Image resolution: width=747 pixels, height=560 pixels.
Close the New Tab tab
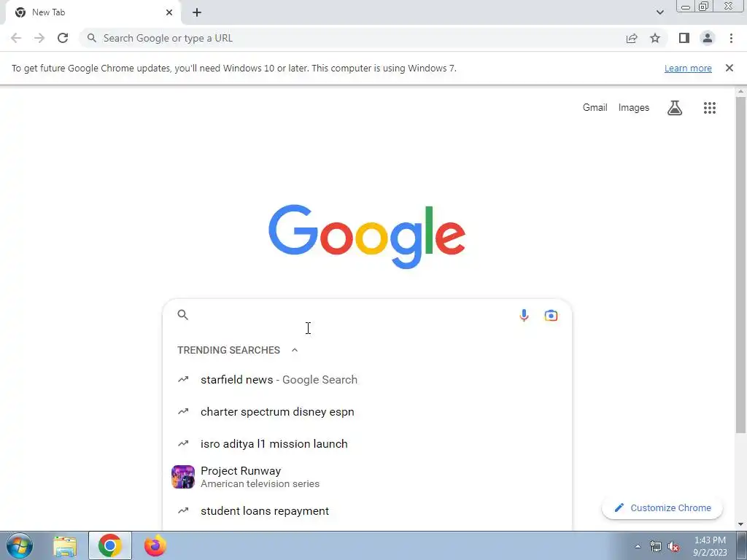169,12
